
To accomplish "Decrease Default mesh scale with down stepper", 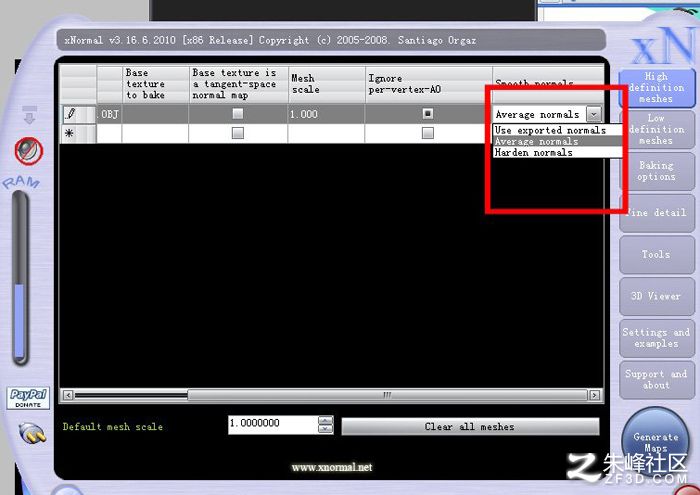I will coord(325,429).
